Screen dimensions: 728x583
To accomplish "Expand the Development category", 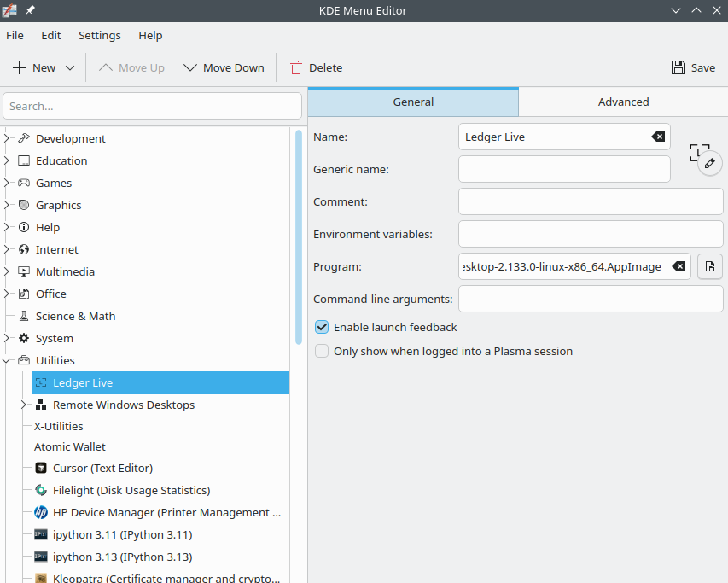I will click(x=7, y=138).
